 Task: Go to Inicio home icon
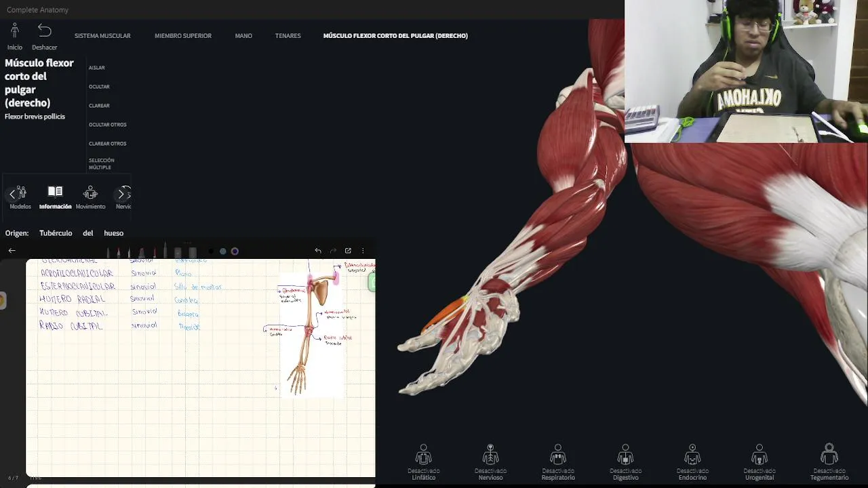coord(14,30)
